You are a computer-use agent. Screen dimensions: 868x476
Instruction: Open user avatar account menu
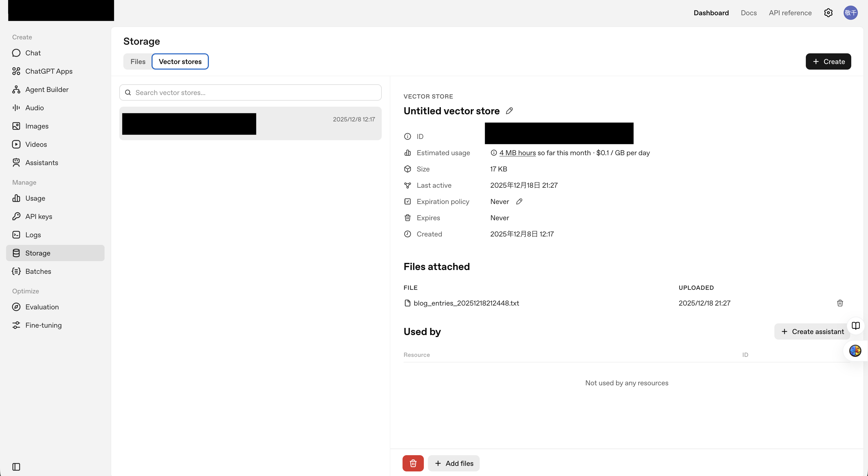pos(850,13)
